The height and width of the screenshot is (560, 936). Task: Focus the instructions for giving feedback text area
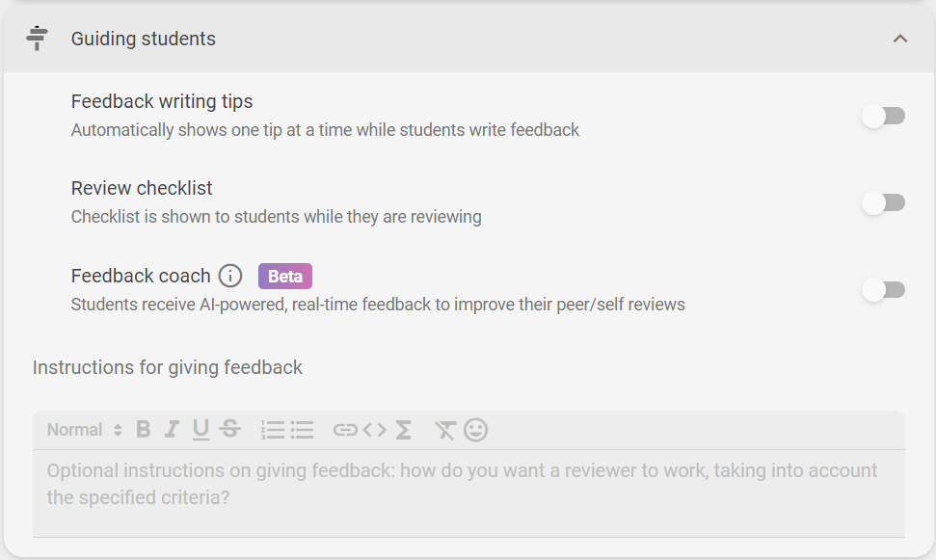coord(468,493)
